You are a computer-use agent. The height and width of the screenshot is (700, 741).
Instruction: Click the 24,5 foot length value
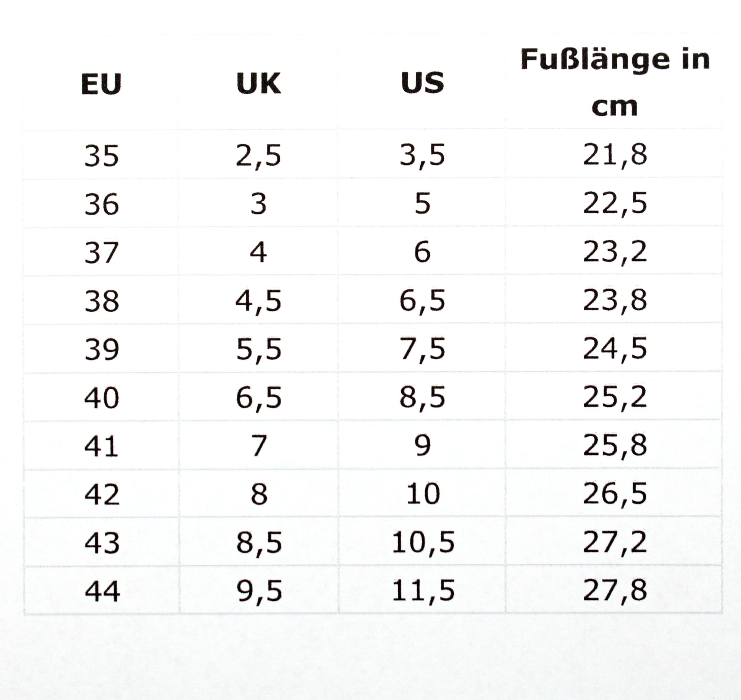pos(615,349)
